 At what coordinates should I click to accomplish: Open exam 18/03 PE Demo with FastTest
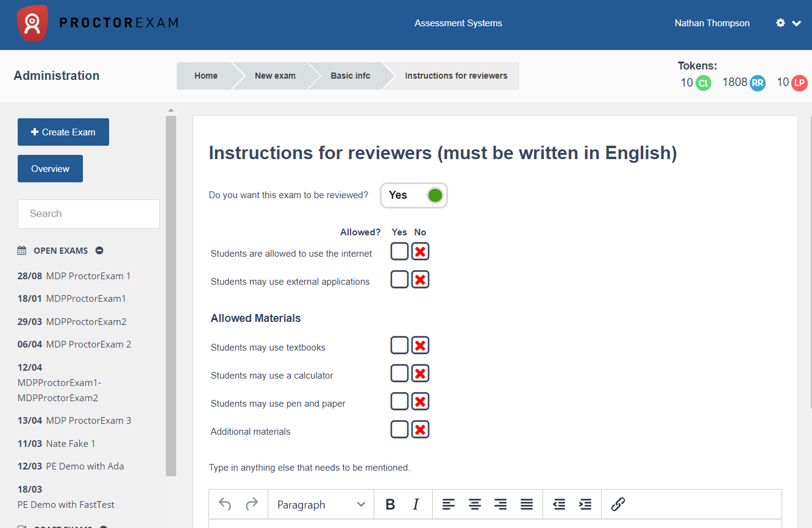[66, 496]
